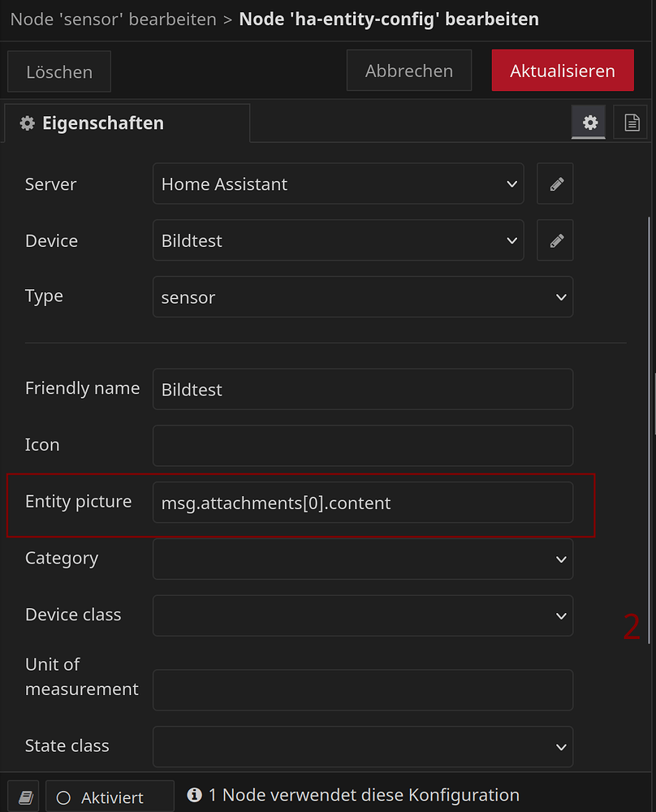The image size is (656, 812).
Task: Go back to Node 'sensor' bearbeiten breadcrumb
Action: tap(112, 19)
